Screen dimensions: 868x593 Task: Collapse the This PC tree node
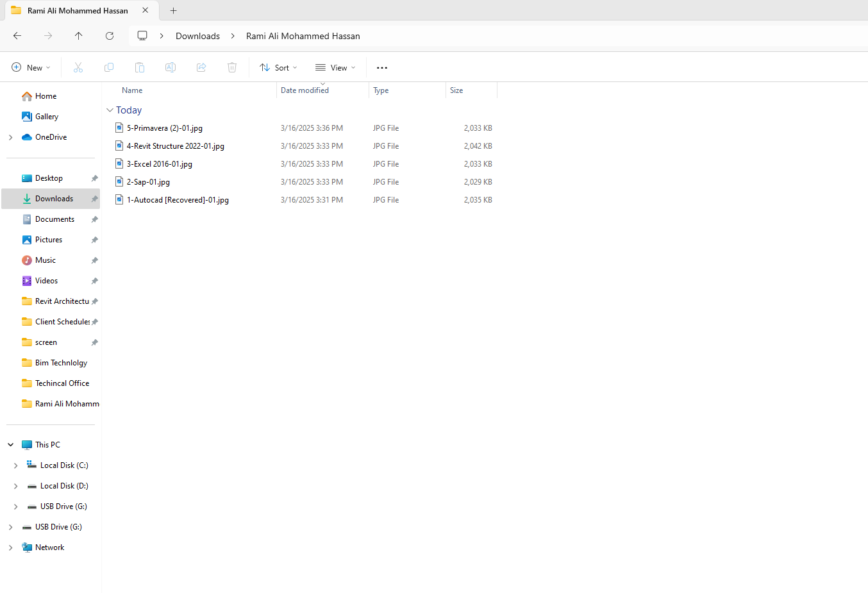10,445
